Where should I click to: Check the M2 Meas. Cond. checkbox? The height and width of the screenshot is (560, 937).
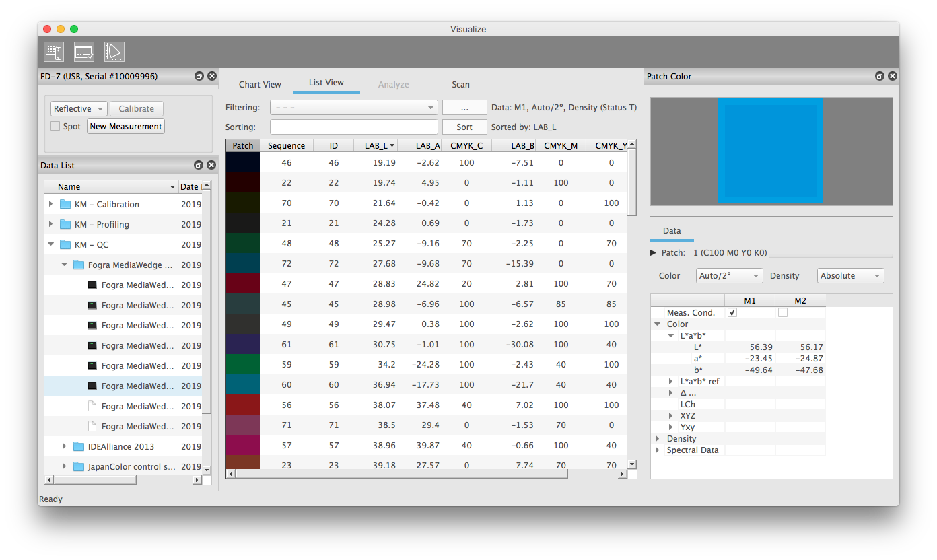click(782, 312)
